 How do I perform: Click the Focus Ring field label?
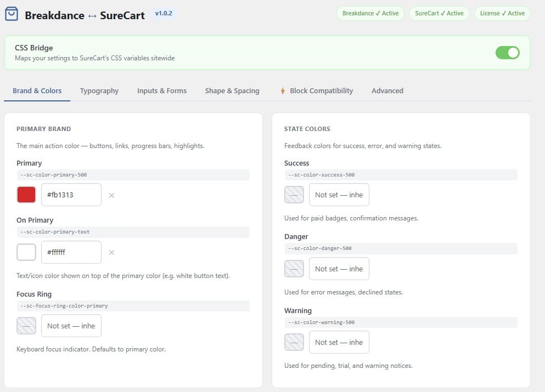pos(34,294)
